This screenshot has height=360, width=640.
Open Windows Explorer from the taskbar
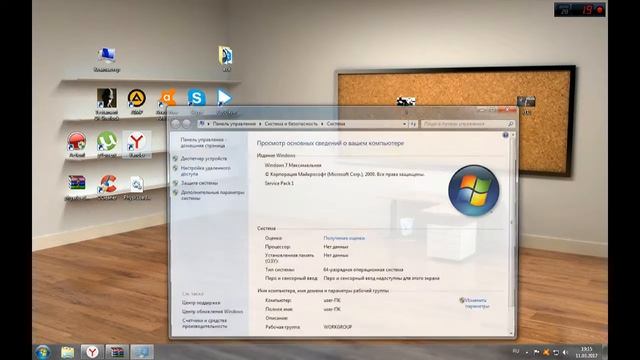click(x=67, y=352)
